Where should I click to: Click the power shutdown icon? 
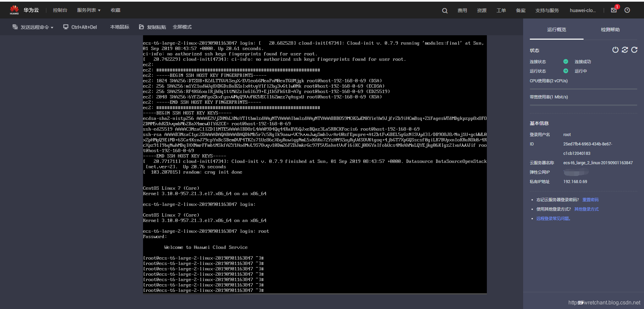615,50
